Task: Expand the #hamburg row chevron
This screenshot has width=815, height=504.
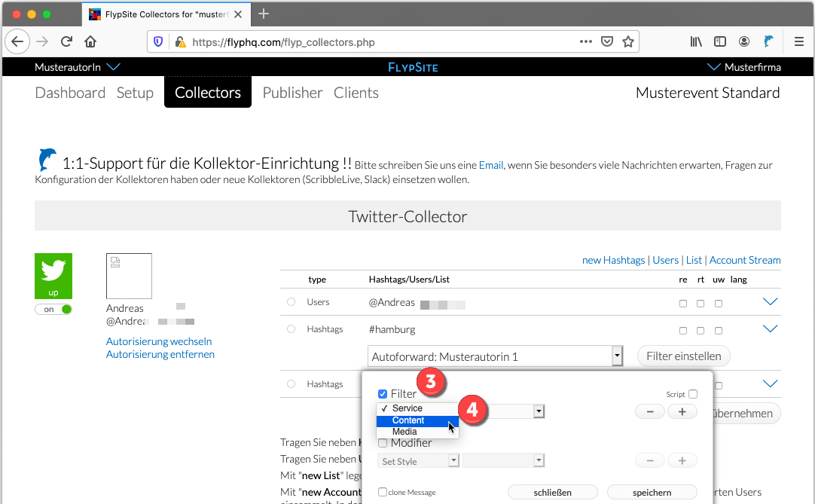Action: click(770, 328)
